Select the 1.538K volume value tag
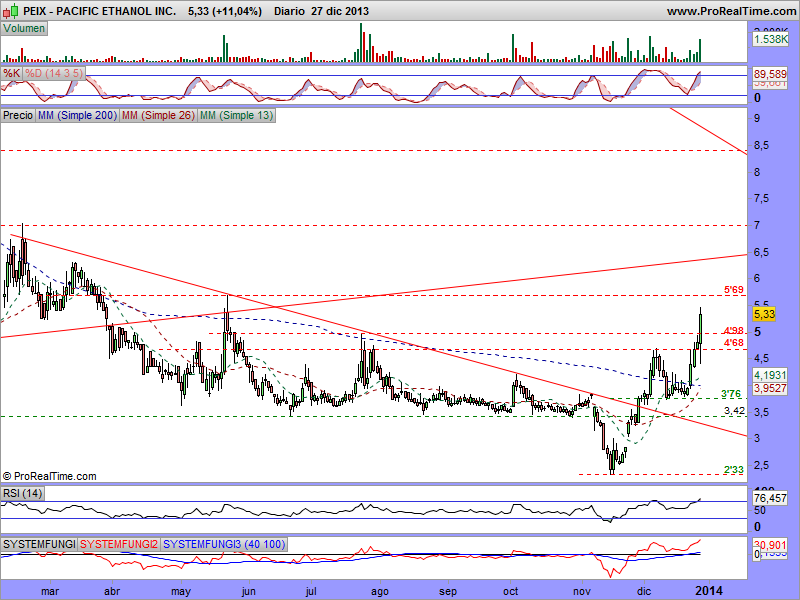800x600 pixels. point(770,39)
